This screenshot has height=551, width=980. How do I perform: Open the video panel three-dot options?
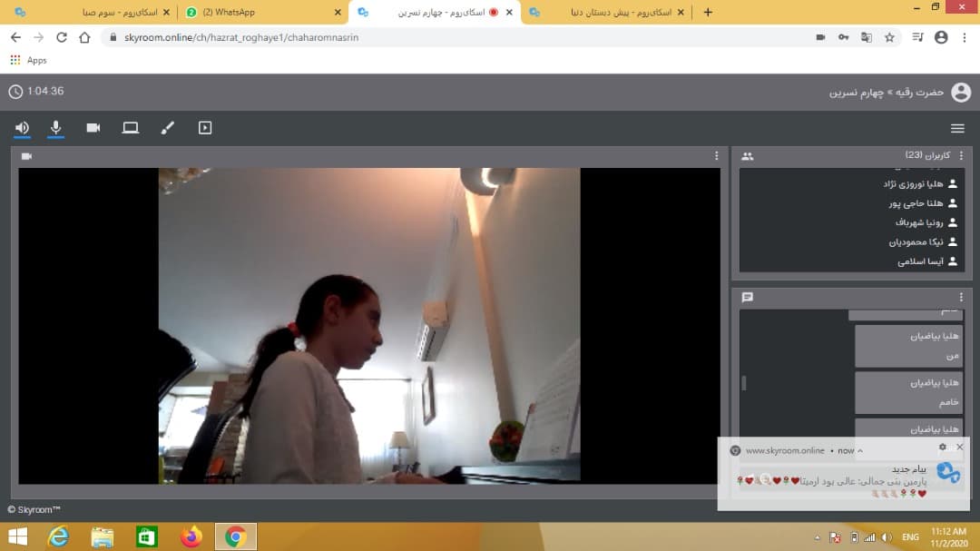click(x=716, y=156)
